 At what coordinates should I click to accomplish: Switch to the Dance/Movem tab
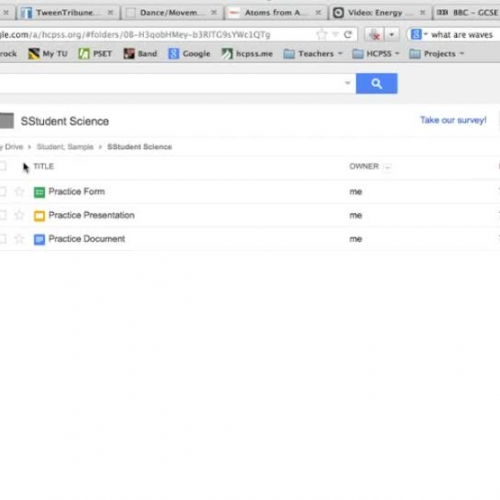[x=172, y=13]
